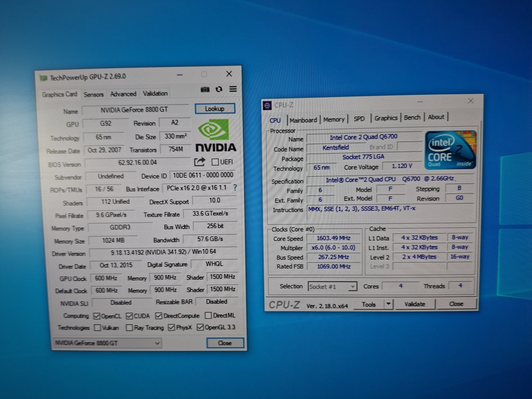
Task: Click the CPU-Z title bar app icon
Action: point(267,105)
